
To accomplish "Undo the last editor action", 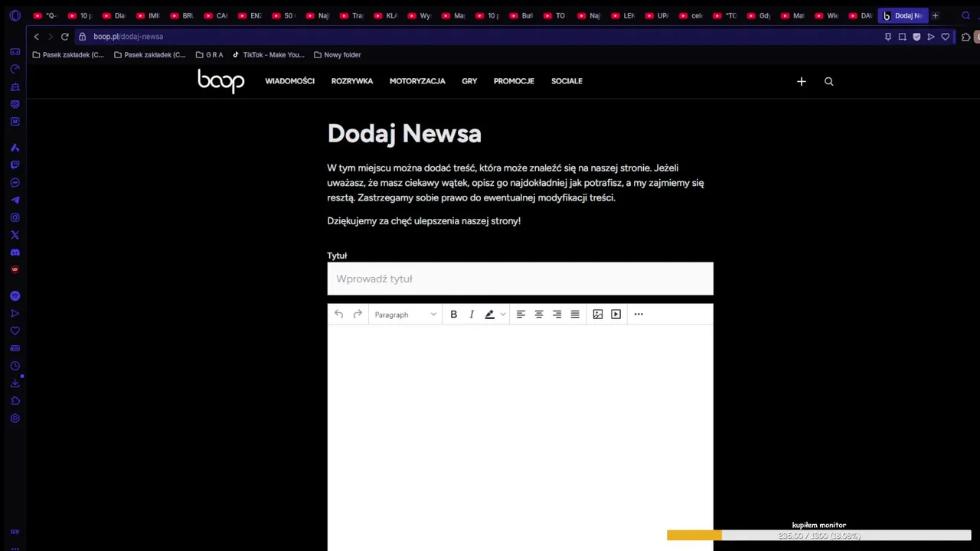I will click(338, 315).
